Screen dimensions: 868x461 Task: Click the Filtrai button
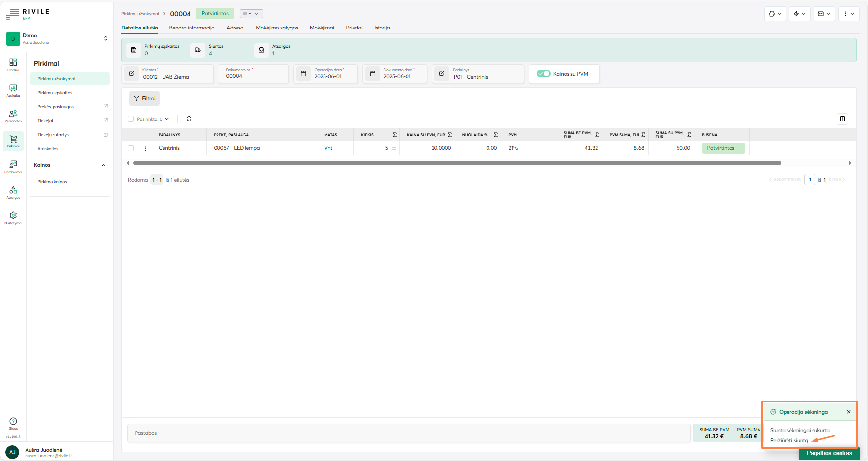coord(144,98)
